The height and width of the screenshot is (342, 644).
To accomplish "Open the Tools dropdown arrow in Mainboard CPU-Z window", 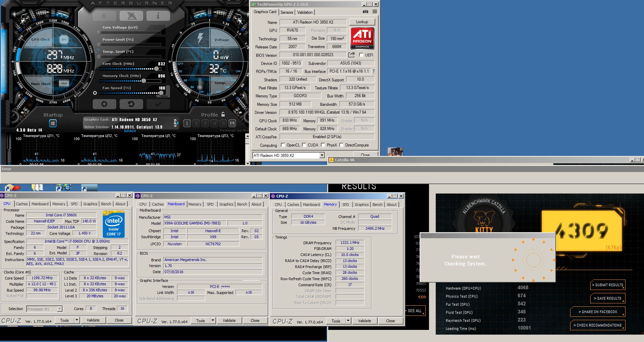I will tap(213, 320).
